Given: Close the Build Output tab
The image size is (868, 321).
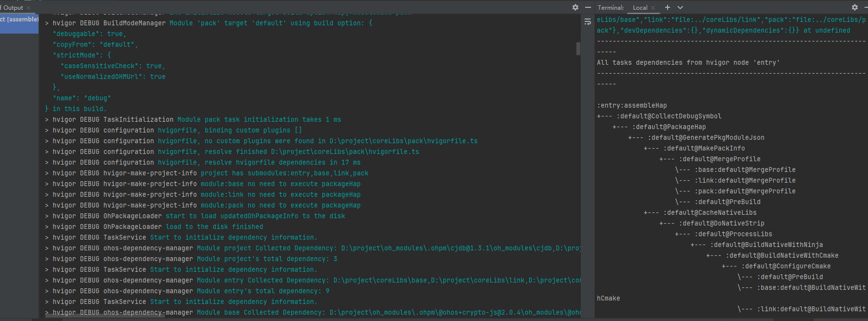Looking at the screenshot, I should (x=28, y=8).
